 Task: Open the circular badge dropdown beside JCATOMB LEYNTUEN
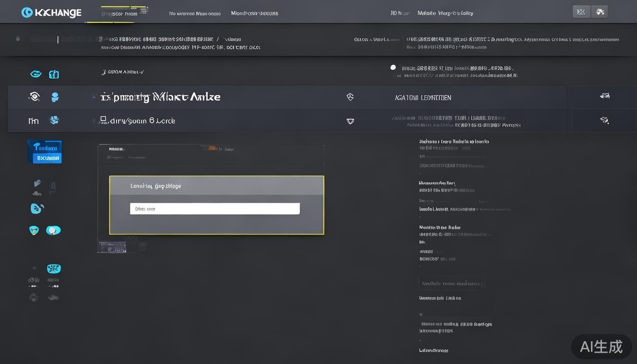point(350,97)
